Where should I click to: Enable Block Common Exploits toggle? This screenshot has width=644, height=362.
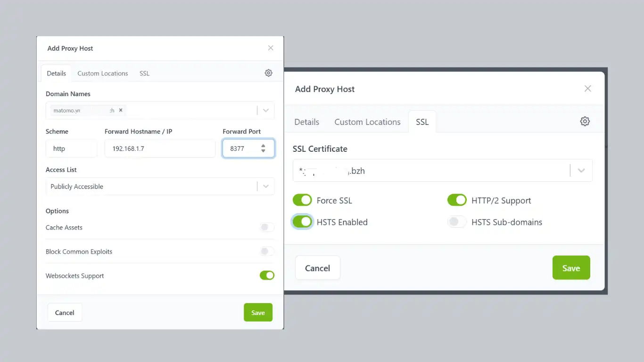tap(267, 252)
